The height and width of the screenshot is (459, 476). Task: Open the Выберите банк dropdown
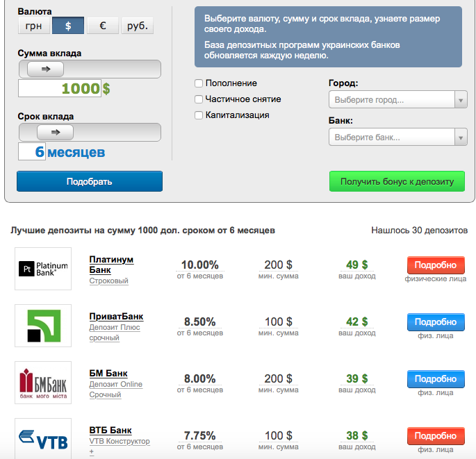click(x=398, y=137)
